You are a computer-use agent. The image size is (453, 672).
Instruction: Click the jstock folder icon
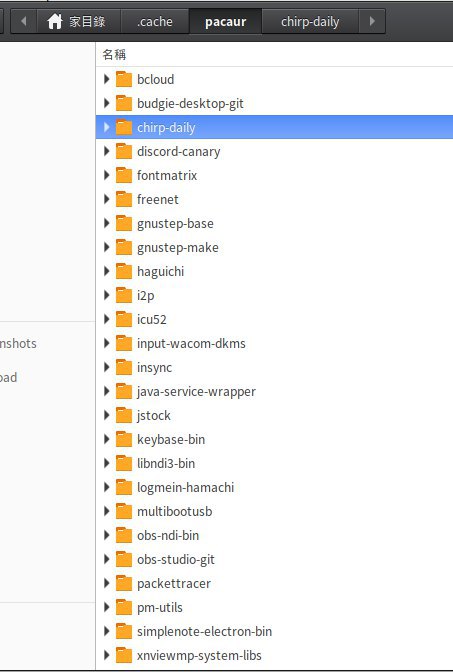pos(124,415)
